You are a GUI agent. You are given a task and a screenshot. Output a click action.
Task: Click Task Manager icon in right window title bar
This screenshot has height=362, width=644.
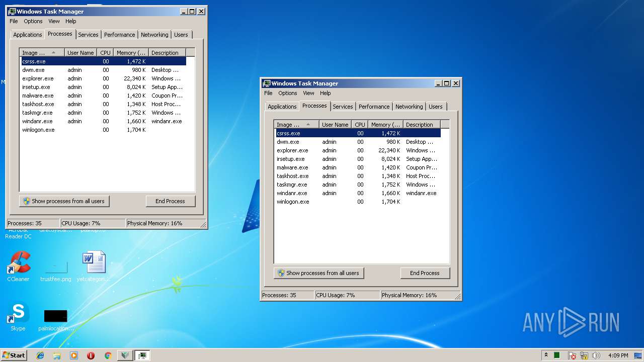(x=267, y=83)
